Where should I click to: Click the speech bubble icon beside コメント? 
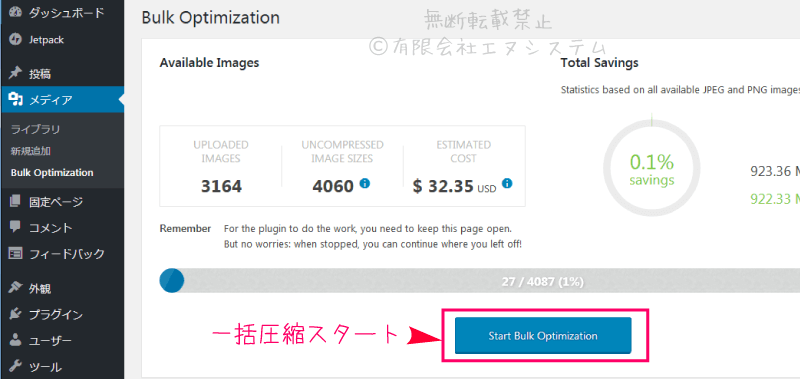16,227
